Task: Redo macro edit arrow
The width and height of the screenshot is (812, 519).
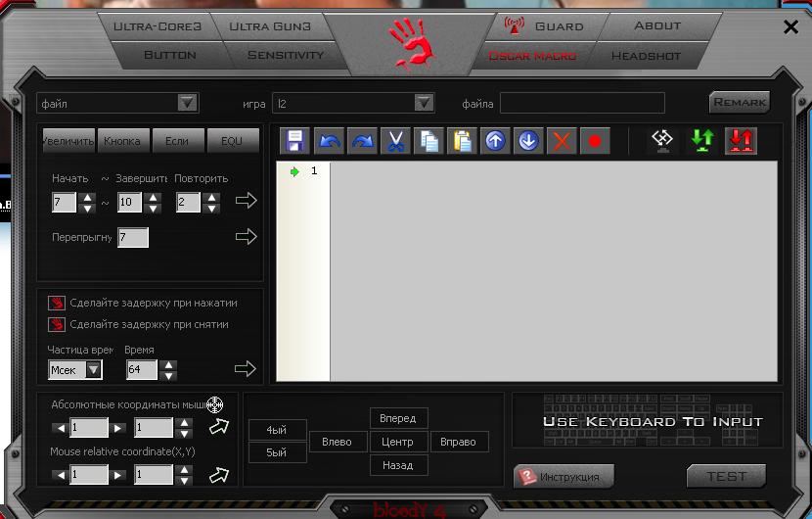Action: point(363,141)
